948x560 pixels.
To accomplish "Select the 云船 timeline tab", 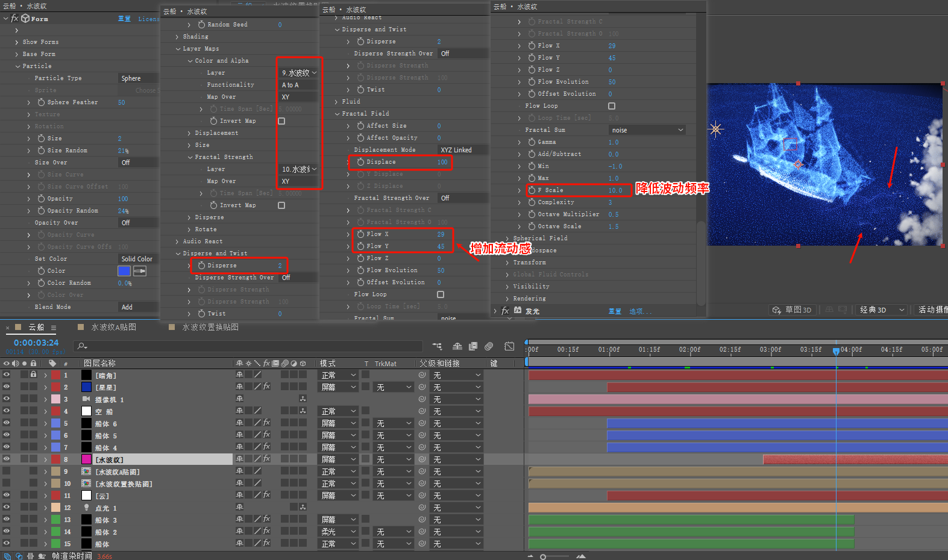I will (36, 328).
